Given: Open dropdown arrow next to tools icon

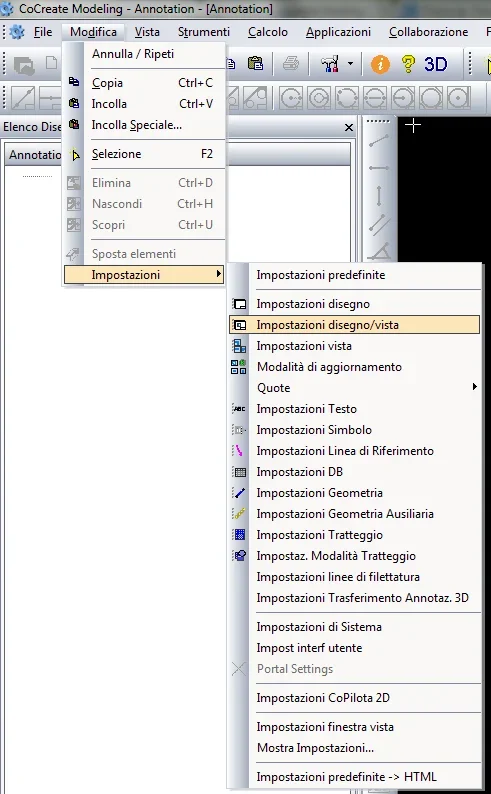Looking at the screenshot, I should tap(350, 64).
